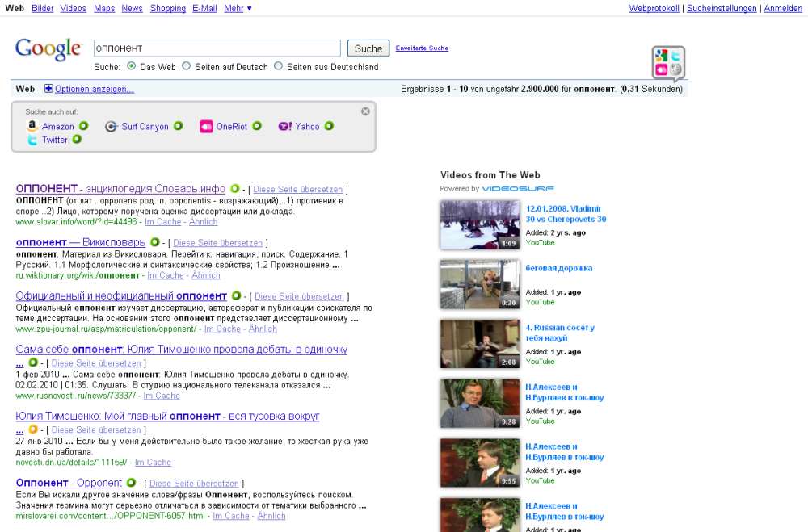The height and width of the screenshot is (532, 808).
Task: Open the 9:55 duration video thumbnail
Action: tap(480, 463)
